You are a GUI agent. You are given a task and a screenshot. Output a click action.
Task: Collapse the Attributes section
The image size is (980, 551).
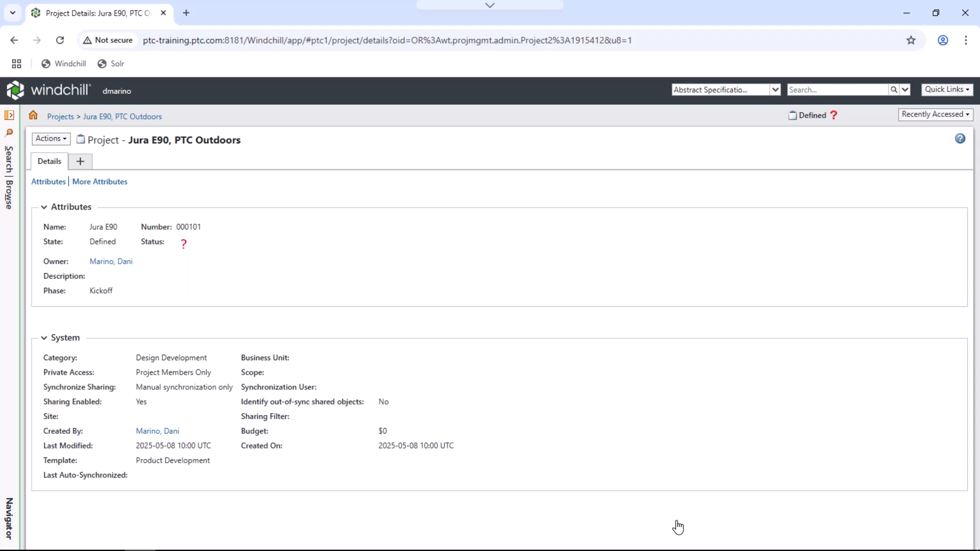[44, 207]
